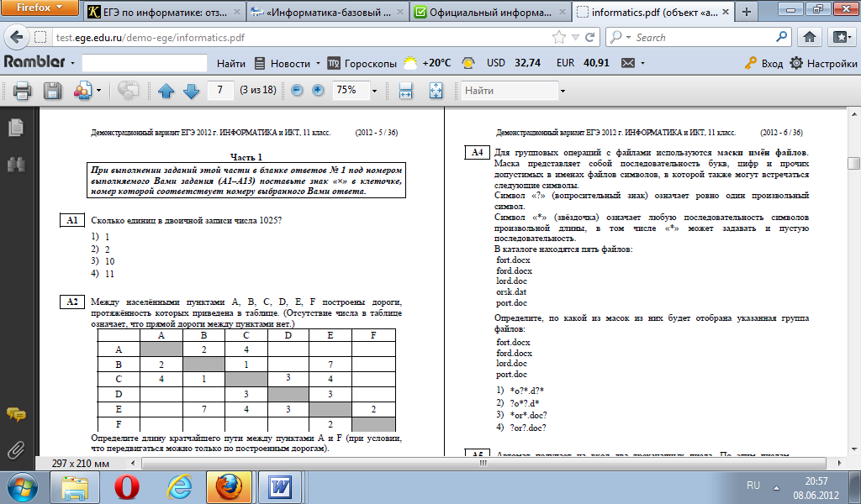Image resolution: width=861 pixels, height=504 pixels.
Task: Click the horizontal scrollbar right arrow
Action: 839,464
